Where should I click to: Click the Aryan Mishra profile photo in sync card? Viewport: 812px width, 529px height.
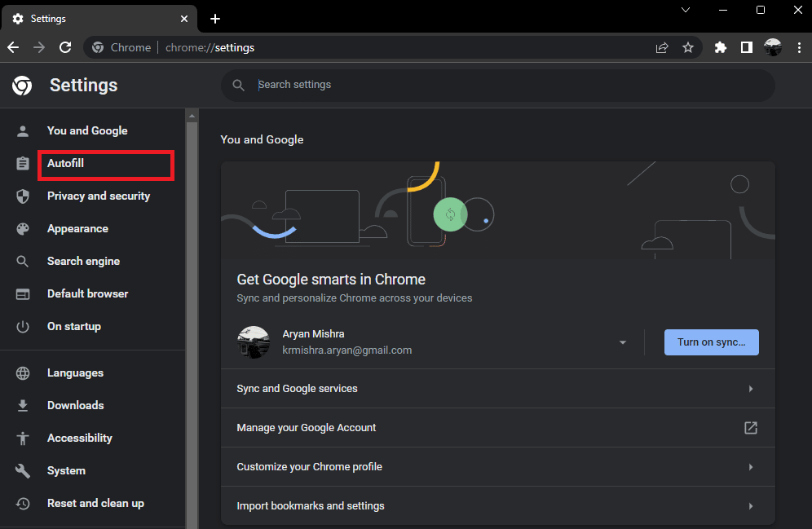point(254,342)
